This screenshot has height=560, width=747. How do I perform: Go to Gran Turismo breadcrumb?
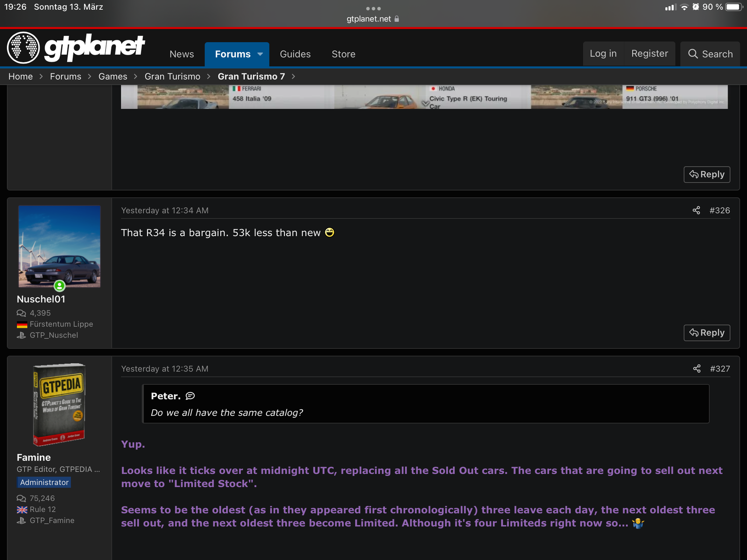coord(172,77)
